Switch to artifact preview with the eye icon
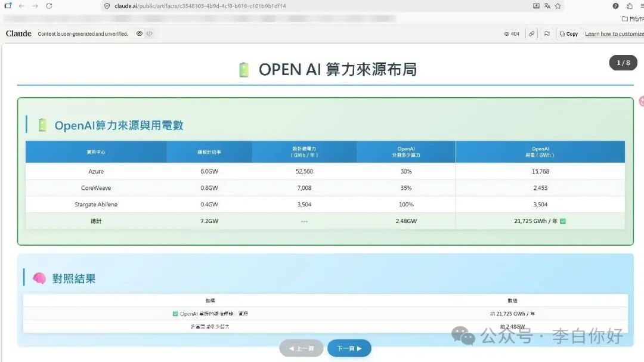Viewport: 644px width, 362px height. click(x=140, y=33)
